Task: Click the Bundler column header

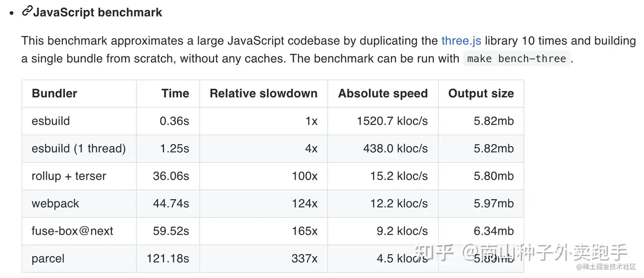Action: click(55, 93)
